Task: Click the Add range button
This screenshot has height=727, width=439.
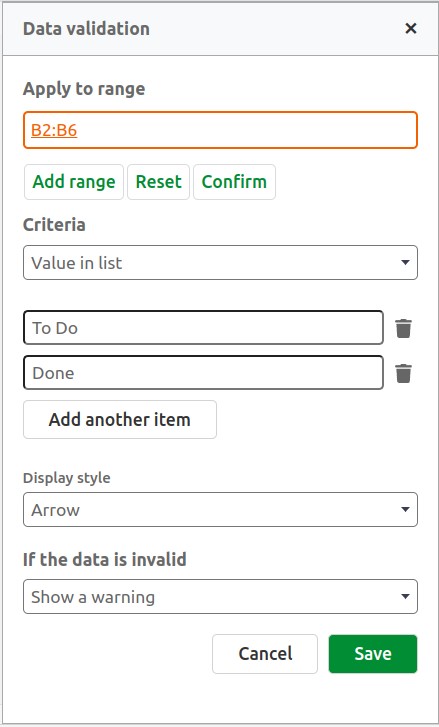Action: click(74, 182)
